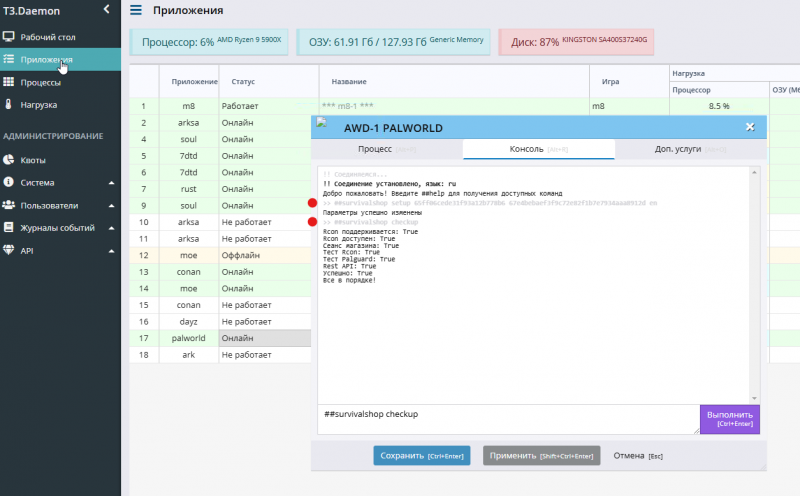800x496 pixels.
Task: Click the 8.5 % processor load value
Action: (718, 106)
